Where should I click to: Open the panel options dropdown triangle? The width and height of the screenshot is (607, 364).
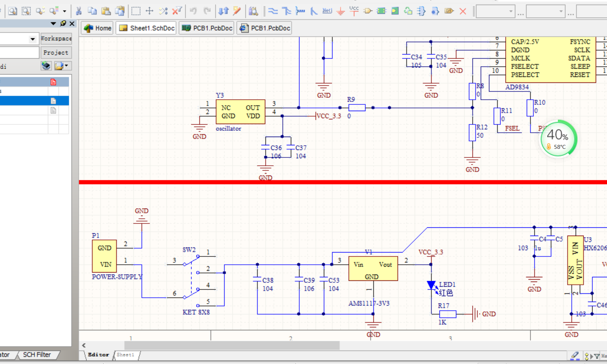53,24
